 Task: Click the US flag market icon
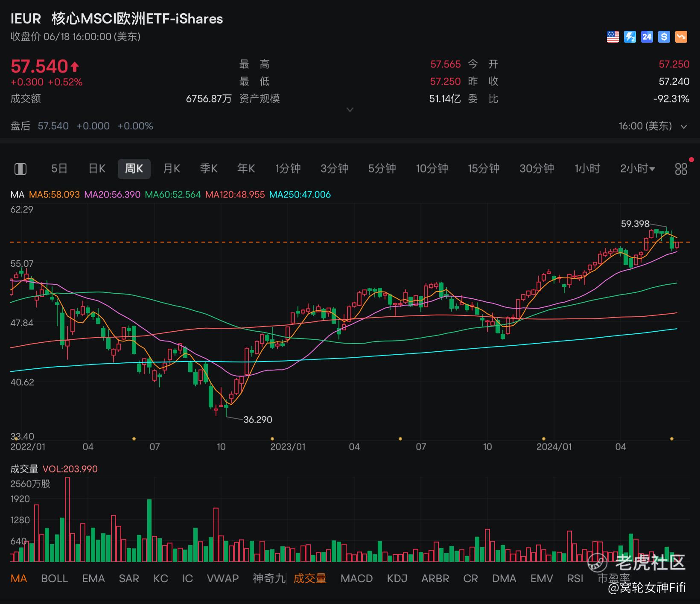point(612,37)
